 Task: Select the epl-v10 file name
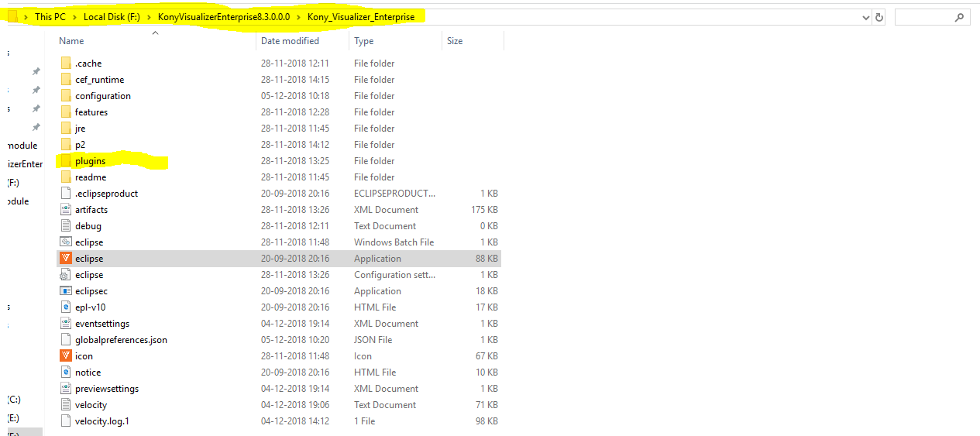(90, 307)
